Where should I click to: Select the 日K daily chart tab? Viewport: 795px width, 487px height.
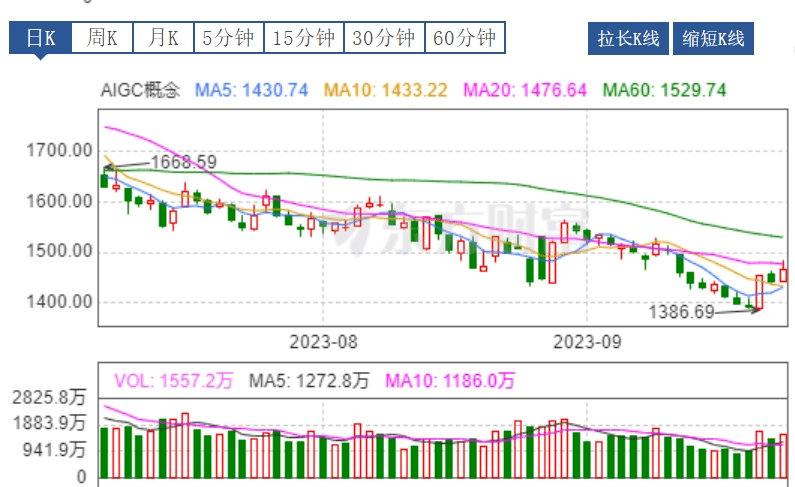pyautogui.click(x=41, y=39)
